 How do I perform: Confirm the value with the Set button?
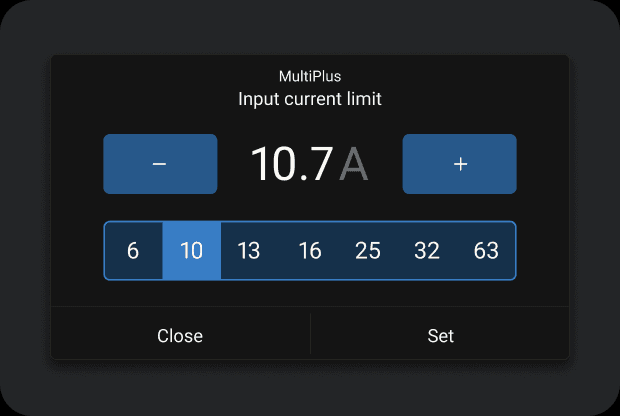440,335
